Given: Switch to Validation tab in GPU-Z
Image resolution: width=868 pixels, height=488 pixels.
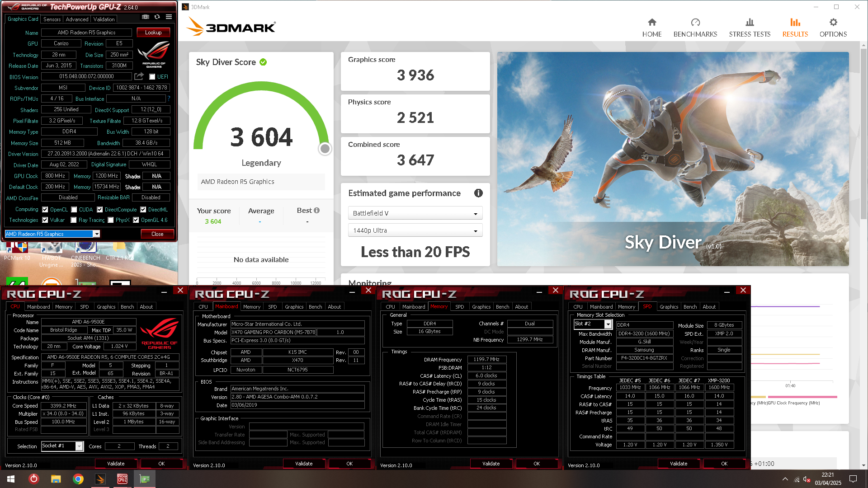Looking at the screenshot, I should (104, 19).
